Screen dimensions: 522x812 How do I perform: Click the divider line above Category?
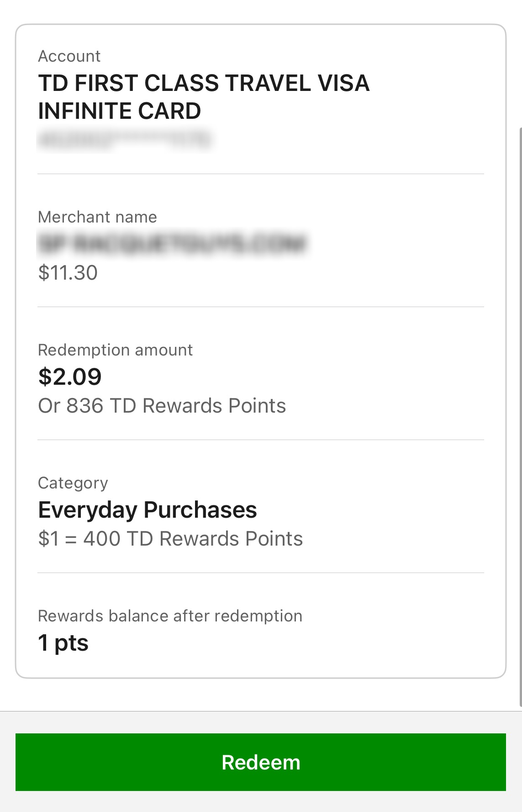pos(261,440)
